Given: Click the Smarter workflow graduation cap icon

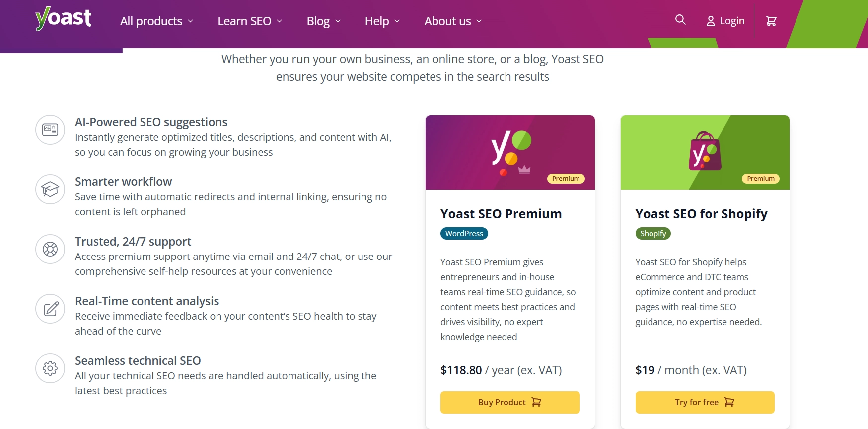Looking at the screenshot, I should coord(50,189).
